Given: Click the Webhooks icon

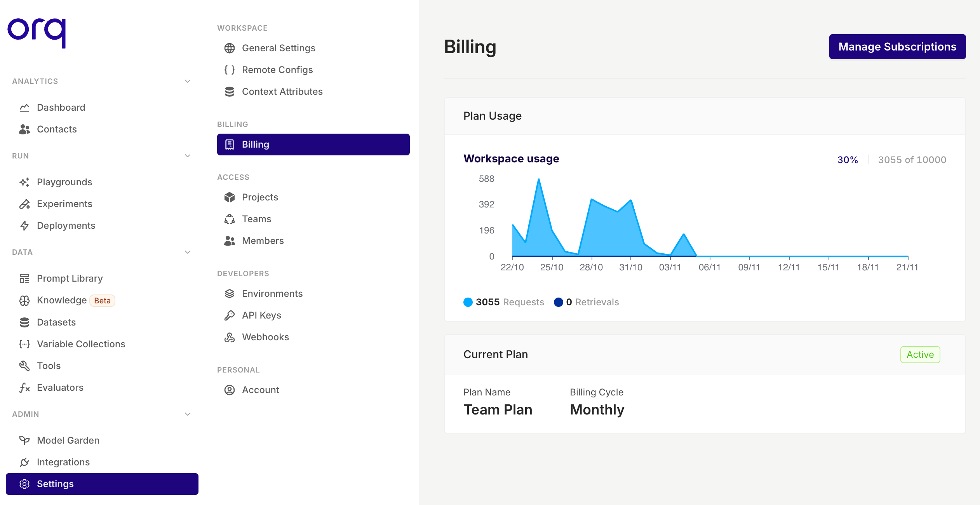Looking at the screenshot, I should click(x=230, y=337).
